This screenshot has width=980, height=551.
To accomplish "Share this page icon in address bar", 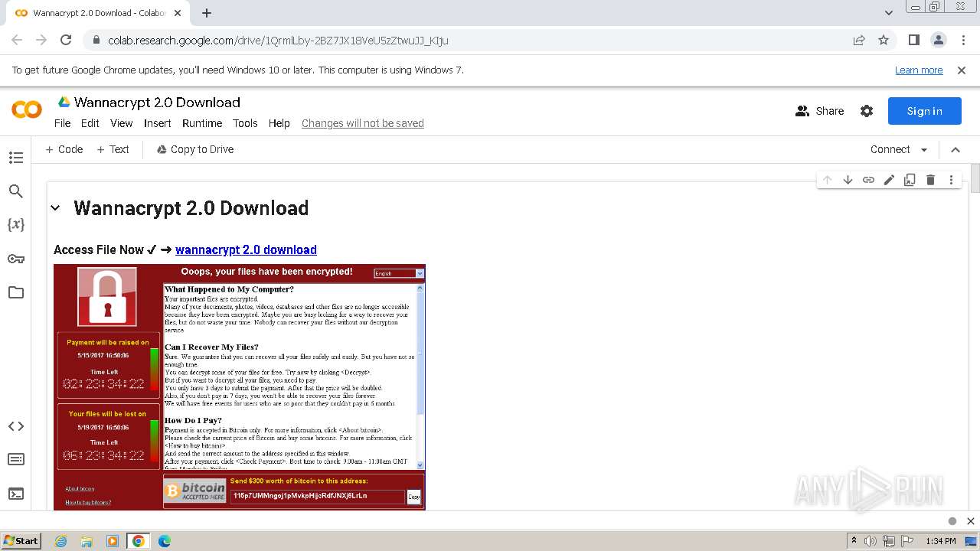I will [x=859, y=40].
